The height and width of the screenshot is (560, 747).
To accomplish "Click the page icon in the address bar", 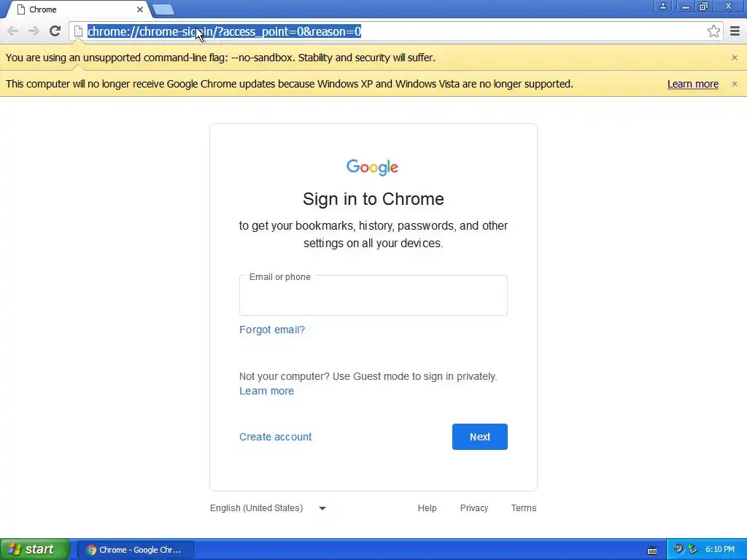I will [x=78, y=31].
